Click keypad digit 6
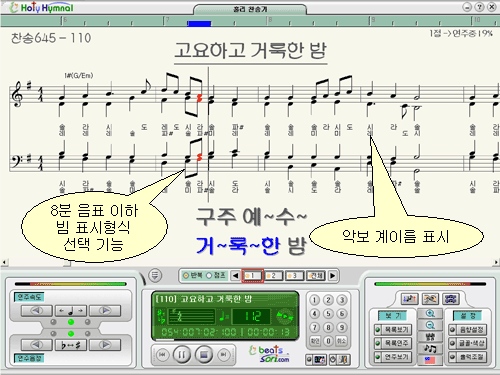 click(342, 314)
